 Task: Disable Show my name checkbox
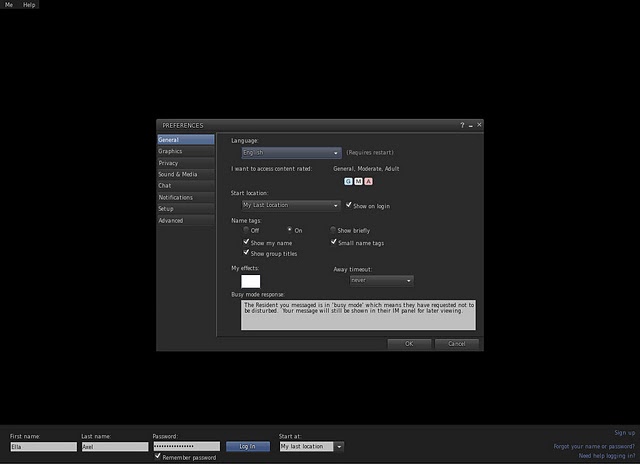[247, 242]
